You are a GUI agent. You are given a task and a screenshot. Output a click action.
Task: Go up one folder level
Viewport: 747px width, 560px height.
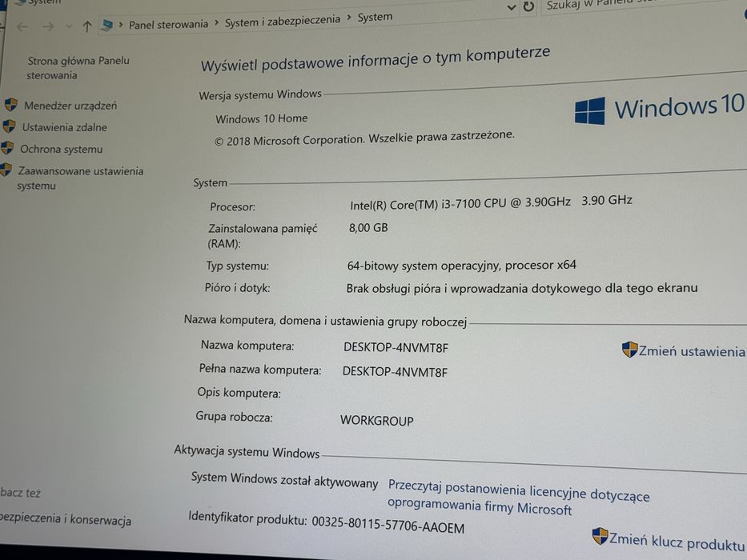87,26
